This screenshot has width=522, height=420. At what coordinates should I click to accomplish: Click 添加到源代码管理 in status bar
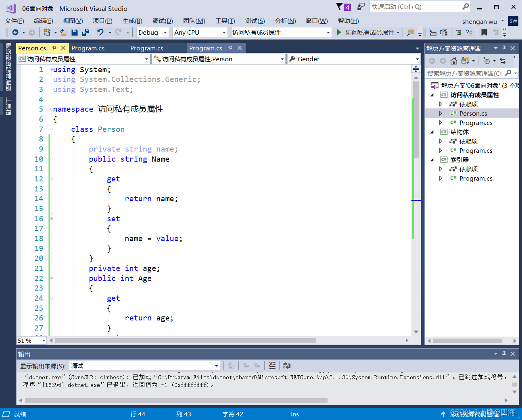(474, 414)
